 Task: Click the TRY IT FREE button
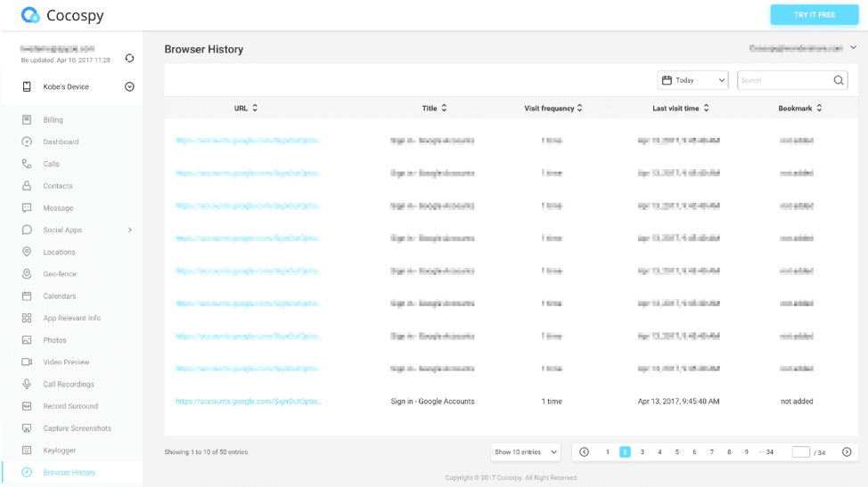coord(815,15)
